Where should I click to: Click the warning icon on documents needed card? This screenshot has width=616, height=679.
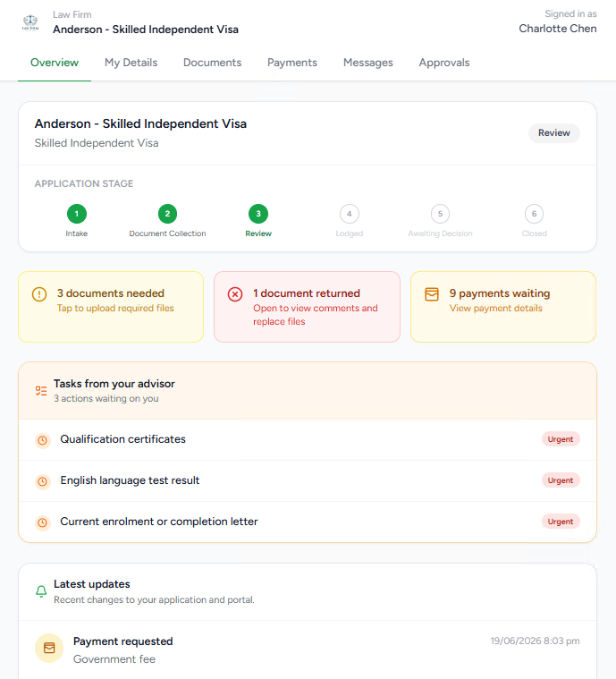click(39, 294)
